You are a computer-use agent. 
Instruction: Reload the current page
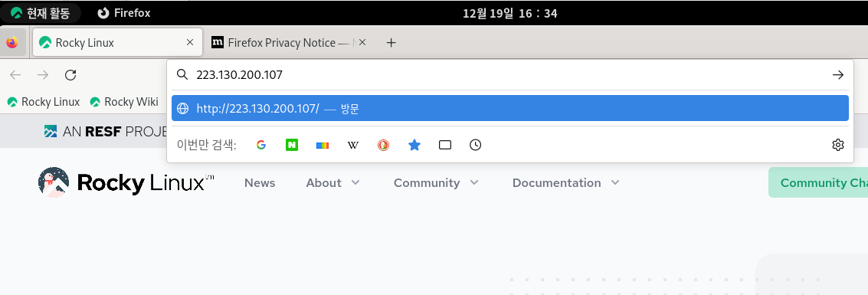(70, 75)
